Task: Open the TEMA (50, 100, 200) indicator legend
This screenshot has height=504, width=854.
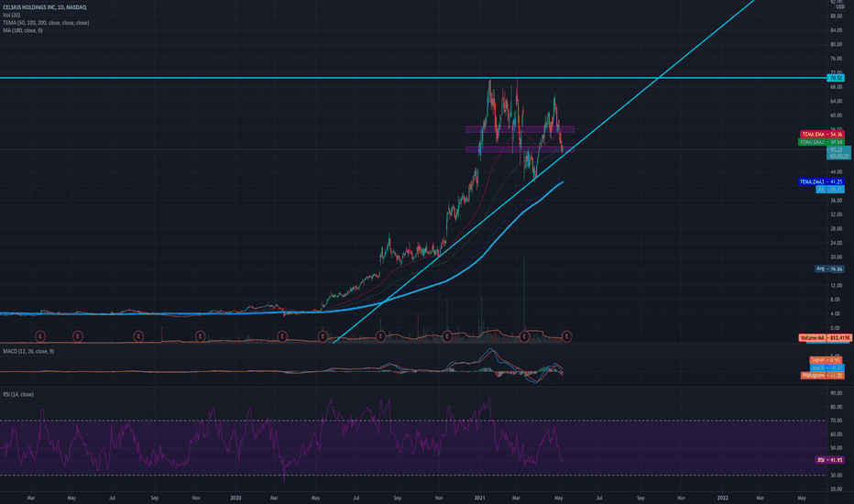Action: 46,23
